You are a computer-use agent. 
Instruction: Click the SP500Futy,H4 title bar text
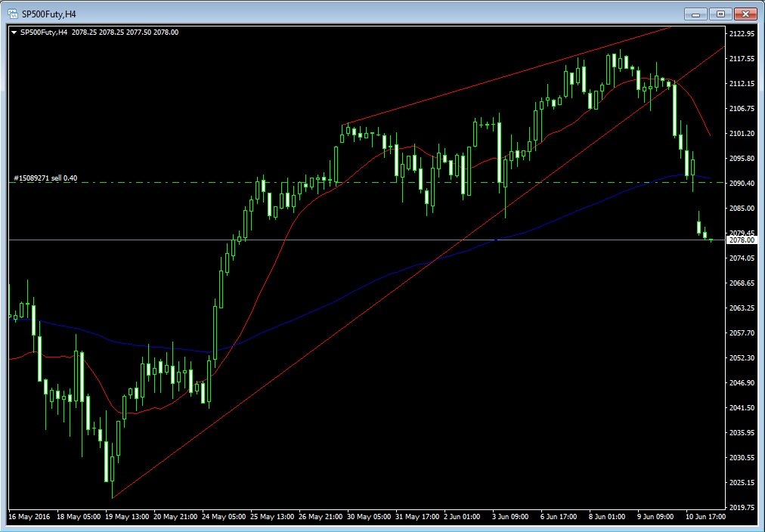coord(49,14)
